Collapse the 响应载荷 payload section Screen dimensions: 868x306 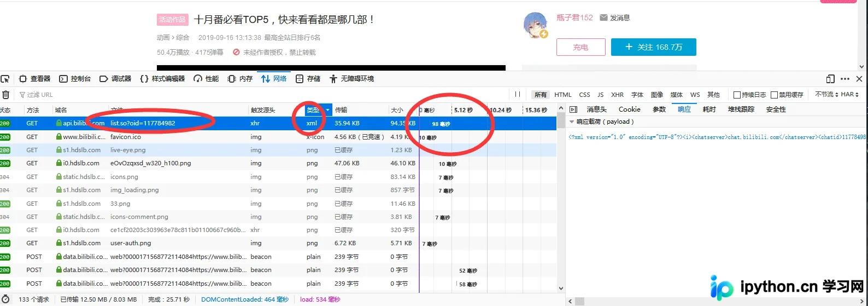pos(572,122)
